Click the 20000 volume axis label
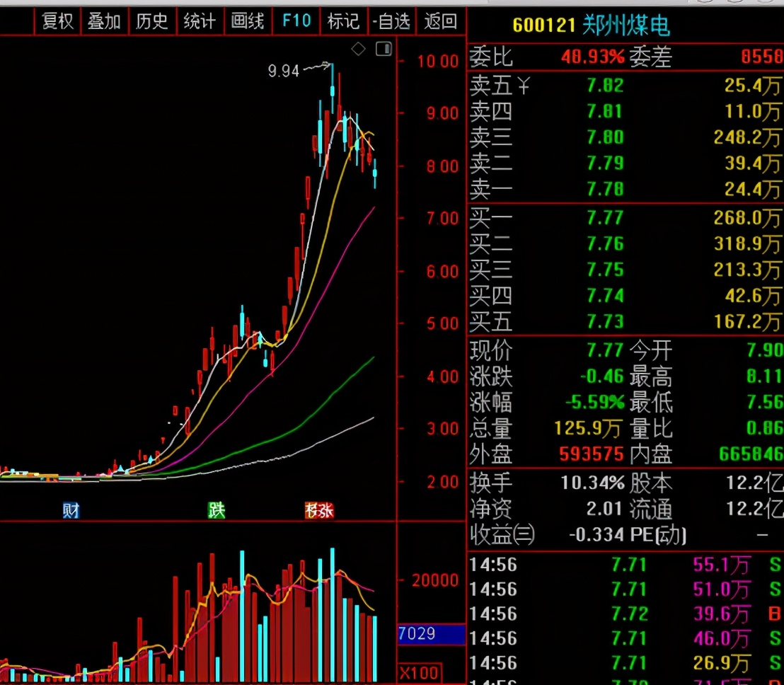 (x=435, y=580)
